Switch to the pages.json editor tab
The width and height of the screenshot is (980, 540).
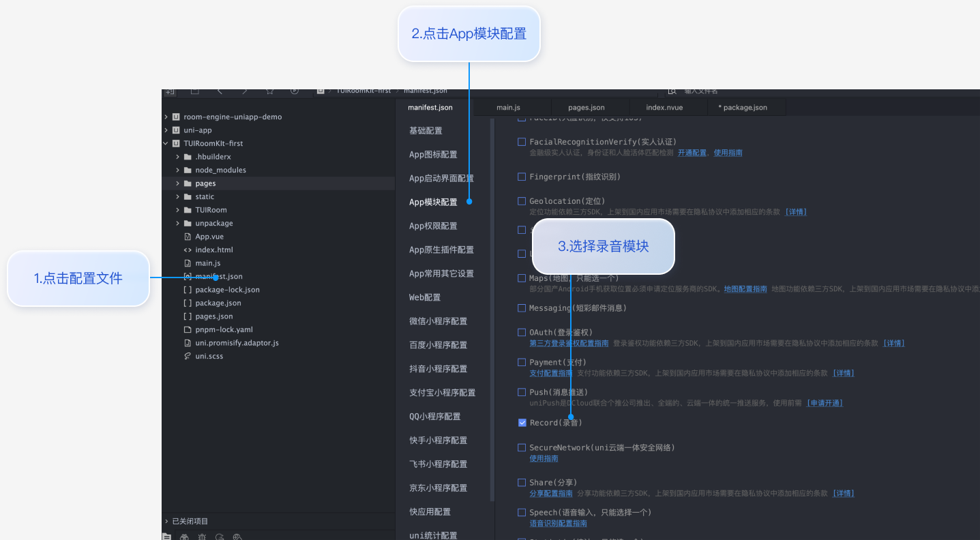586,108
